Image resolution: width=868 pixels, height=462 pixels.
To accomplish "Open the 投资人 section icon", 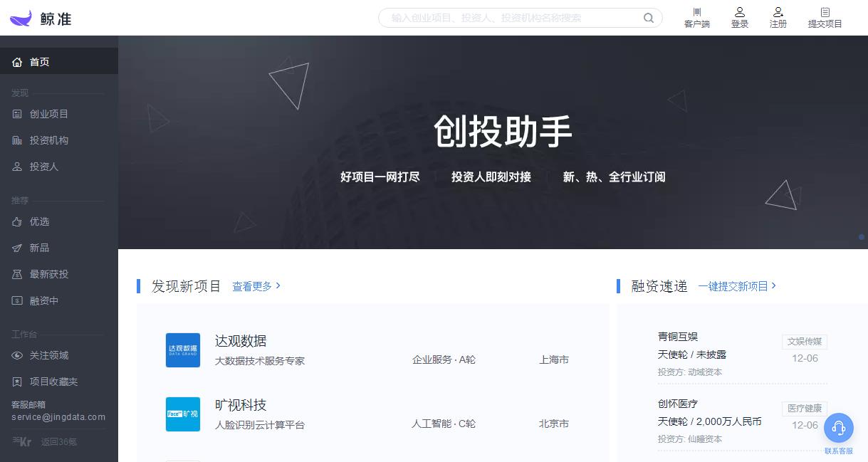I will [16, 167].
